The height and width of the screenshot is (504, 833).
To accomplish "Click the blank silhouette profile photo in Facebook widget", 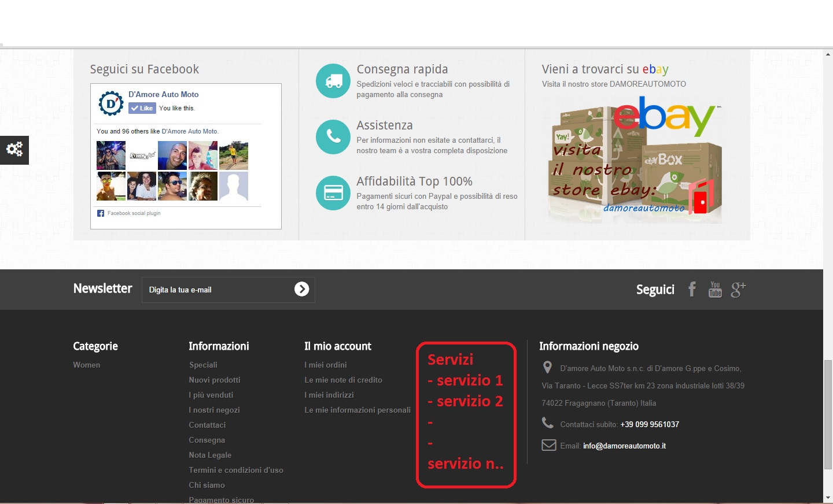I will coord(234,186).
